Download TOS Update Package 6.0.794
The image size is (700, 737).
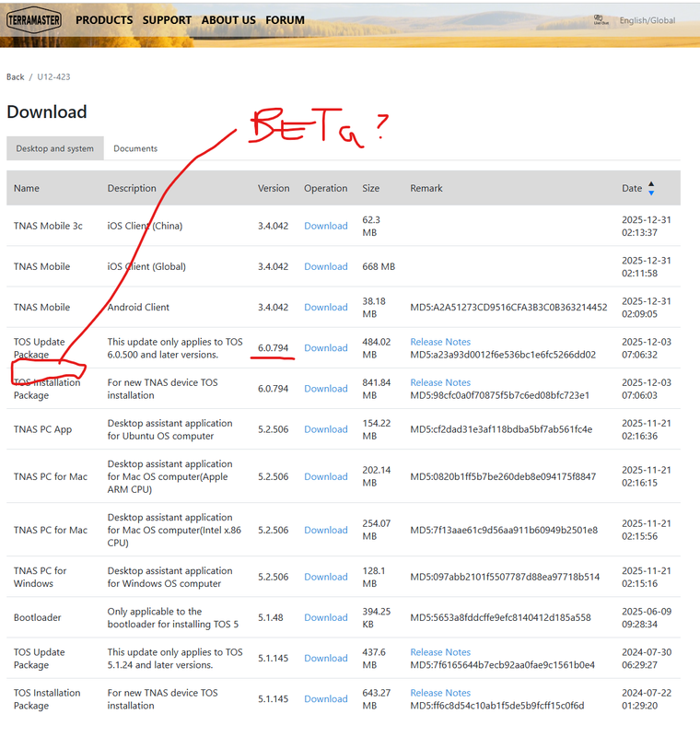[325, 348]
